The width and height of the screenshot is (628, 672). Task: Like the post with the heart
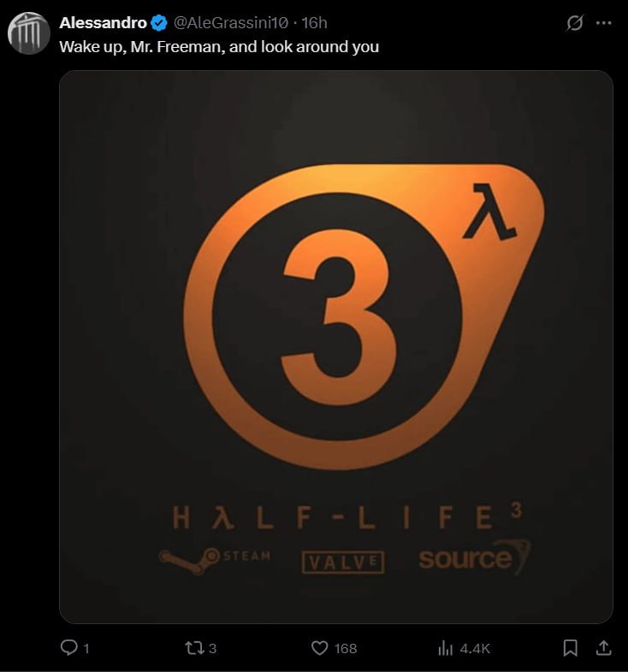pos(319,648)
